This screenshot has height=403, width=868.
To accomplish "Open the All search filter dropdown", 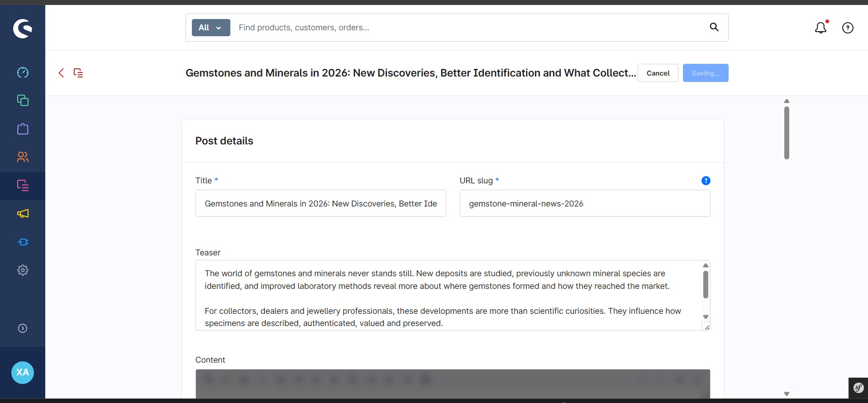I will point(211,28).
